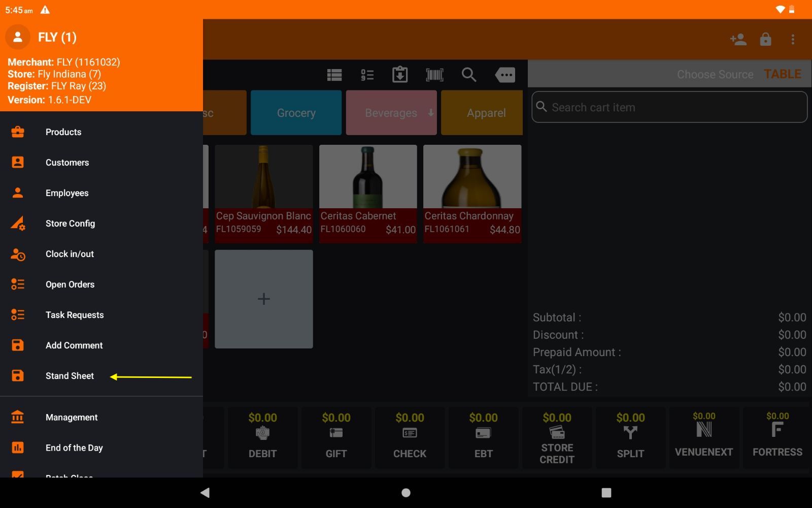Expand the Beverages category arrow
The width and height of the screenshot is (812, 508).
pos(429,113)
